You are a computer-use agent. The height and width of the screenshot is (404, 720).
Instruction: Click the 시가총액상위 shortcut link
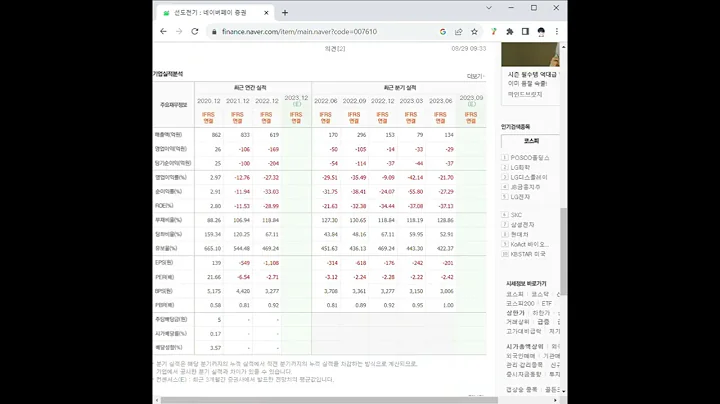[524, 347]
